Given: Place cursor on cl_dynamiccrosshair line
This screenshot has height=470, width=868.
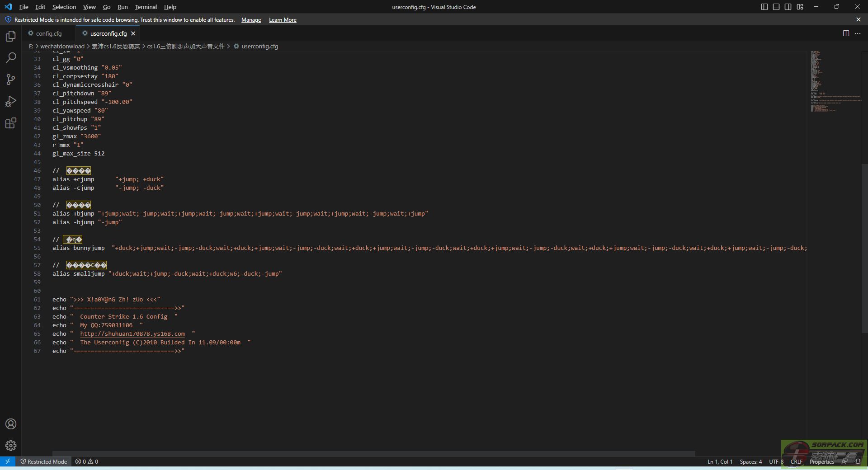Looking at the screenshot, I should click(92, 85).
